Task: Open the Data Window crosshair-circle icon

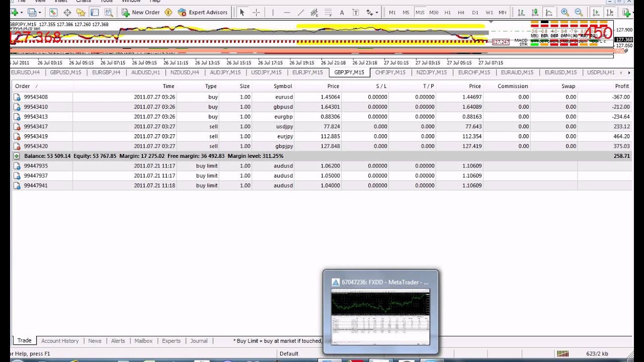Action: pos(67,12)
